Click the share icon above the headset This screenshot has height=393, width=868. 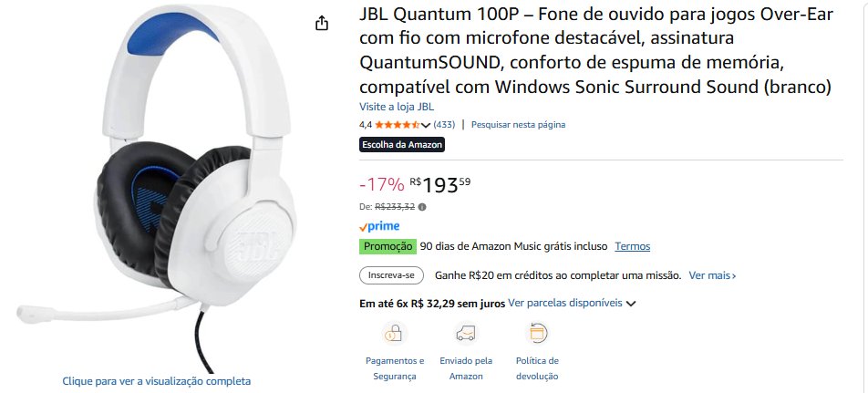point(321,24)
